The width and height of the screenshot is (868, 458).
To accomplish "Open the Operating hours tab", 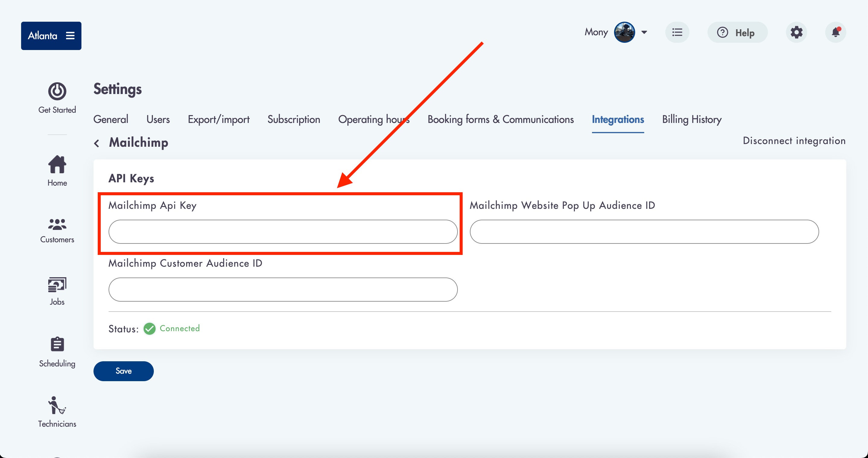I will pyautogui.click(x=374, y=119).
